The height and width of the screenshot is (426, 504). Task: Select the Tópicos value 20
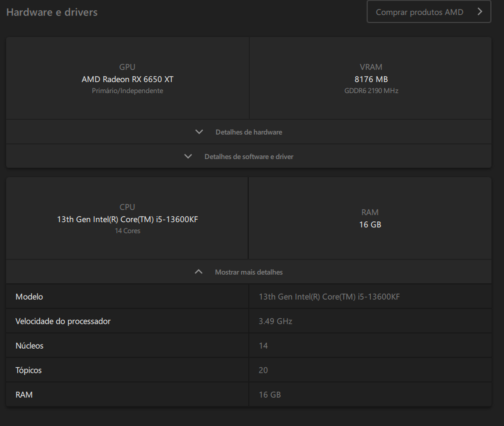(263, 370)
